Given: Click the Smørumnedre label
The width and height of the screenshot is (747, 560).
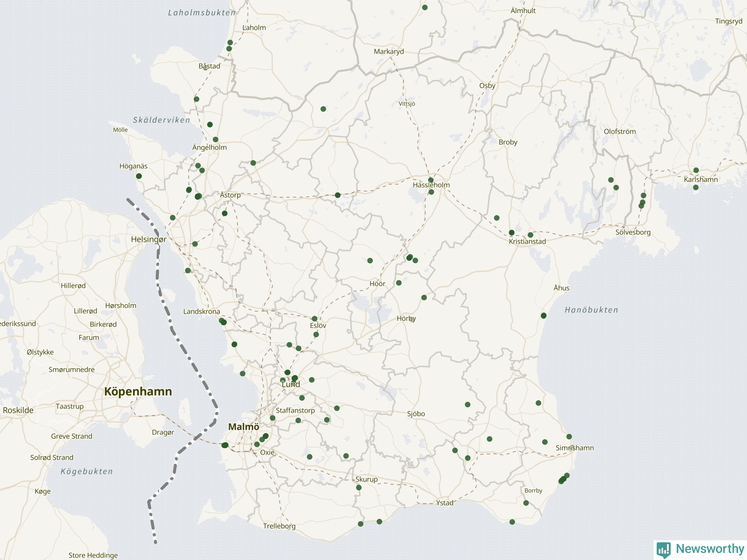Looking at the screenshot, I should click(71, 370).
